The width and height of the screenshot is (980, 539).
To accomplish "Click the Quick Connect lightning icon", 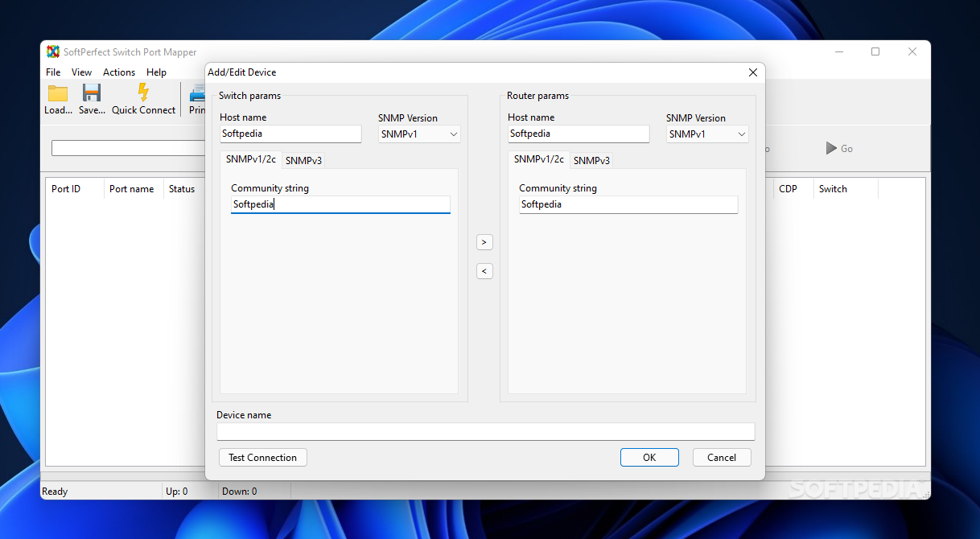I will [x=143, y=93].
